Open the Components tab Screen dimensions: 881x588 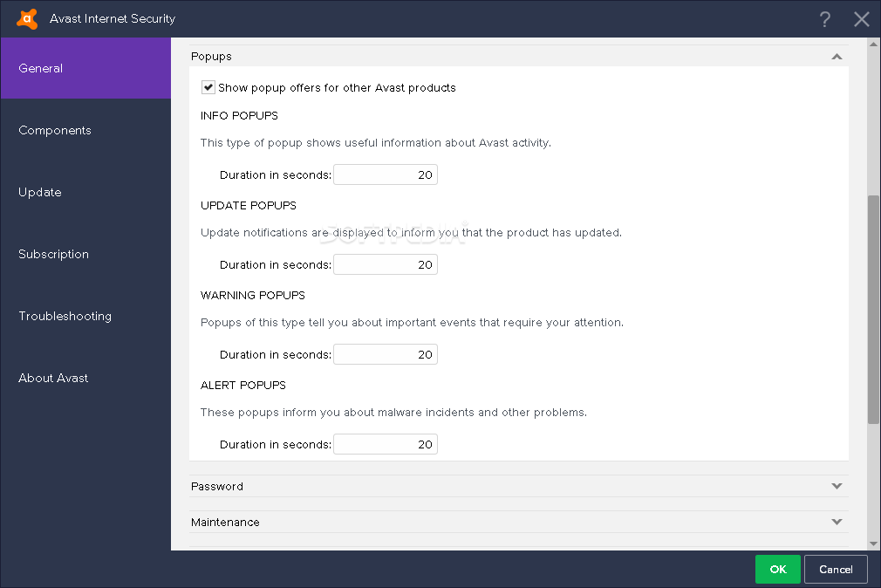tap(85, 130)
